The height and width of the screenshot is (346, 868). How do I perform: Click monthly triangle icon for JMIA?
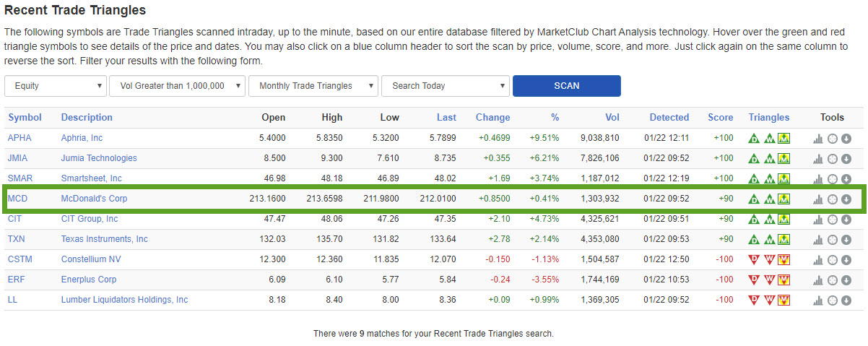point(784,159)
